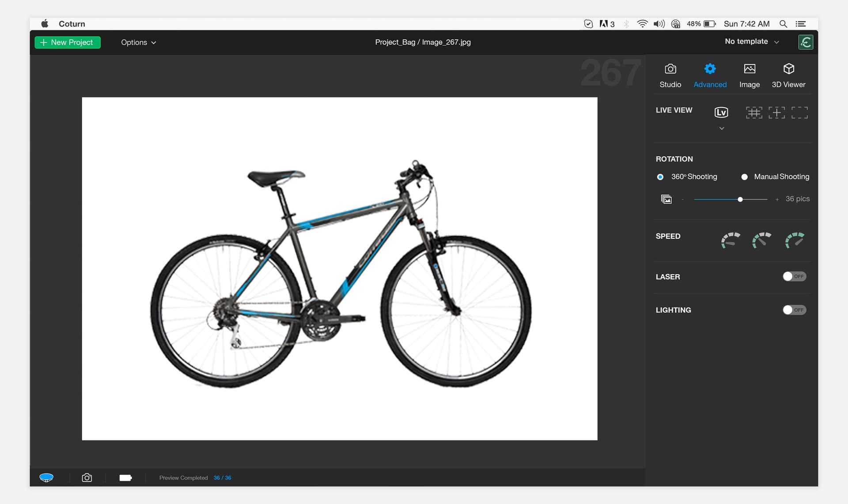Increase pics with plus sign
Image resolution: width=848 pixels, height=504 pixels.
777,199
